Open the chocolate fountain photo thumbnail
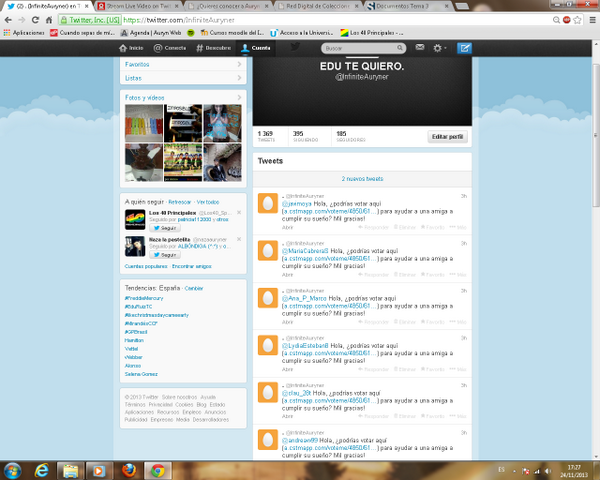 pyautogui.click(x=143, y=162)
